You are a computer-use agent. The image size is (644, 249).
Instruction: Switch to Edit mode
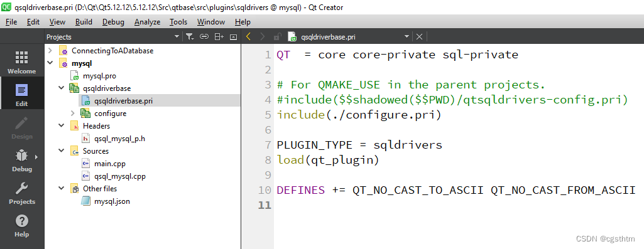22,94
